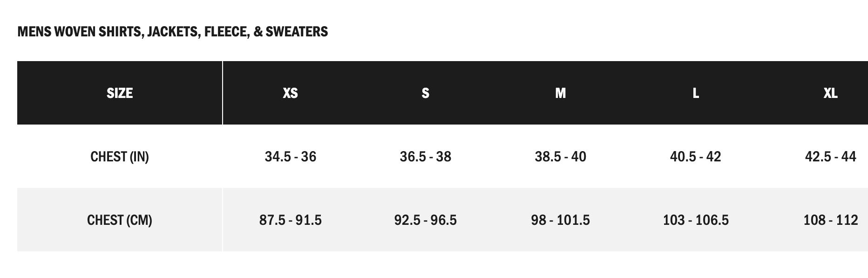
Task: Select the XL size header
Action: [x=830, y=93]
